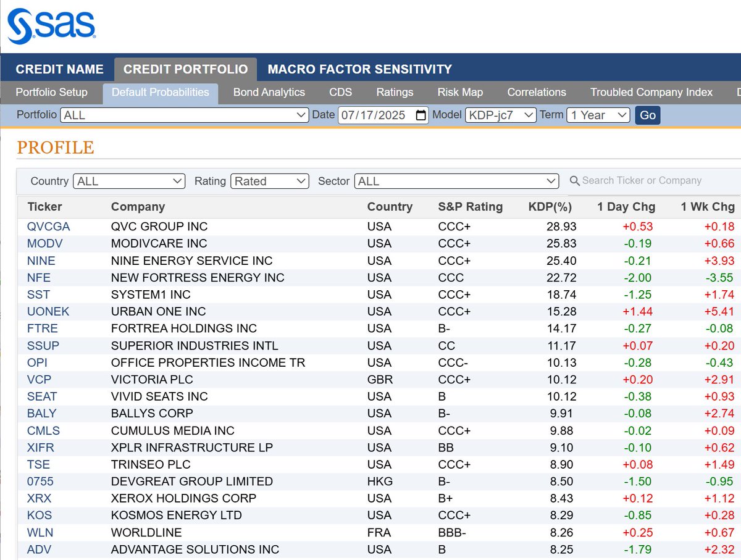The image size is (741, 560).
Task: Switch to the Ratings subtab
Action: click(x=395, y=92)
